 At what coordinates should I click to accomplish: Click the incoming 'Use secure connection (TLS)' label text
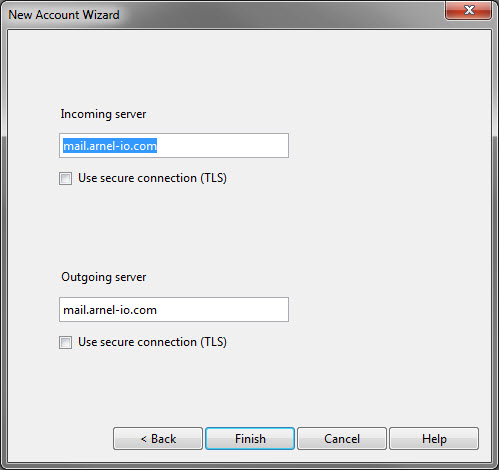point(152,178)
